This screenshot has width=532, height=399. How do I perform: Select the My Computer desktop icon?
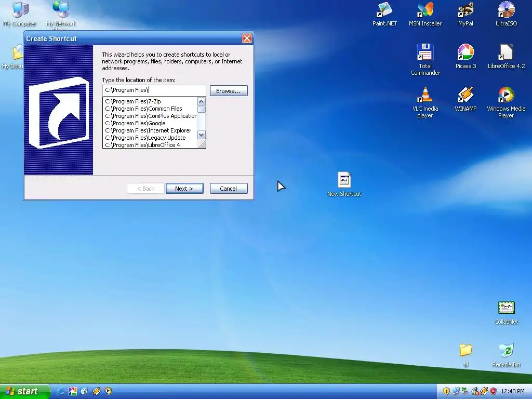[x=20, y=14]
